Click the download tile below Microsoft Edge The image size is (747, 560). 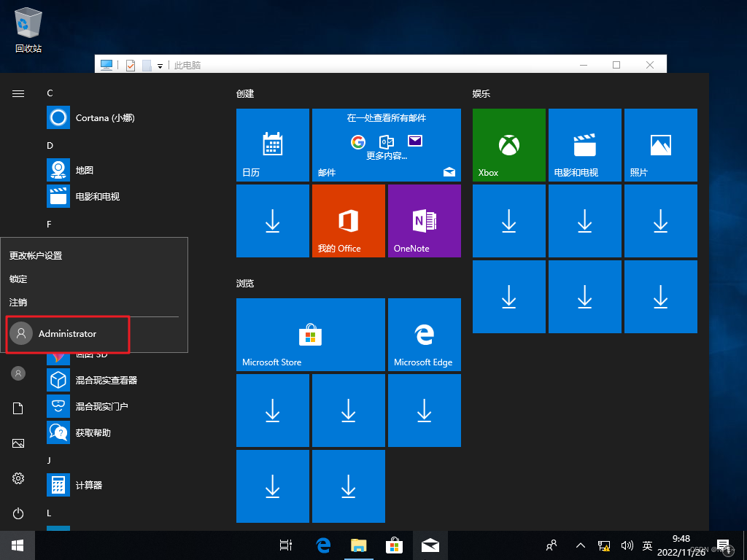pos(425,411)
